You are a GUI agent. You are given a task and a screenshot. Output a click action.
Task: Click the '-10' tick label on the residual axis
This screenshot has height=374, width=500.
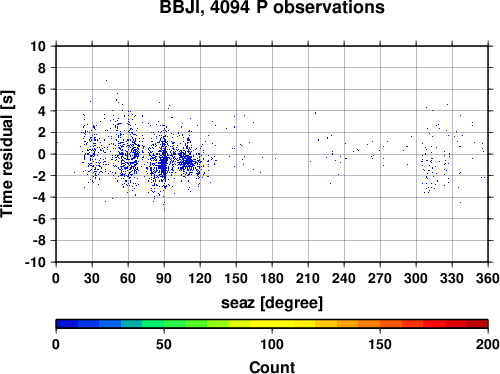(35, 262)
